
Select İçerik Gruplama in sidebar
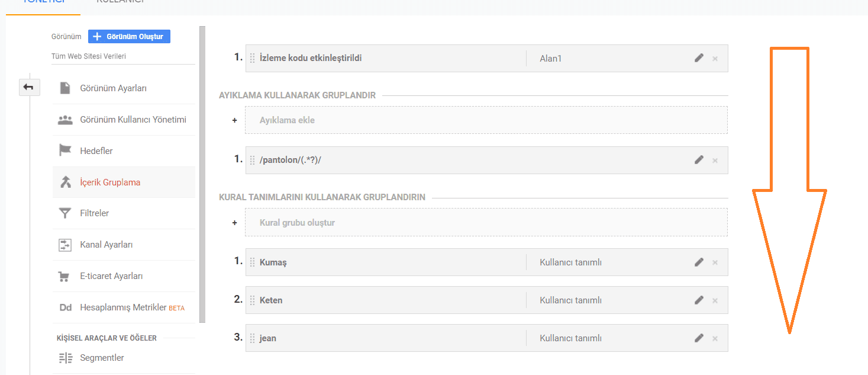coord(110,182)
